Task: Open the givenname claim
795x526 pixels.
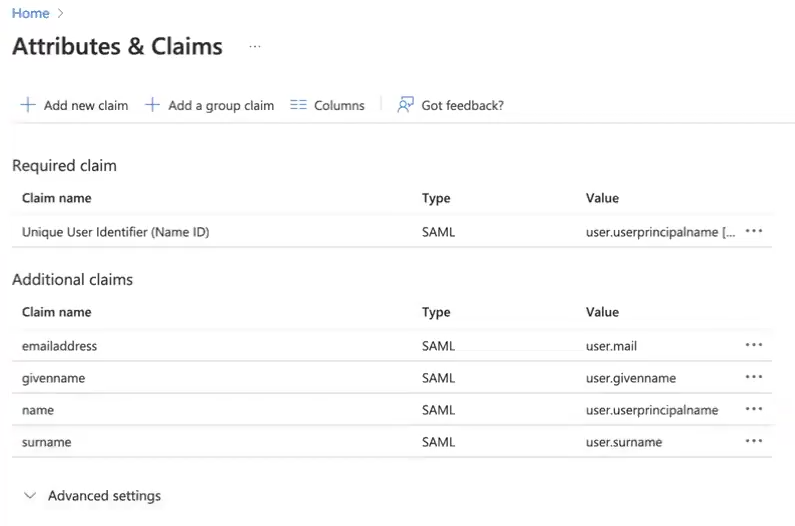Action: pos(53,378)
